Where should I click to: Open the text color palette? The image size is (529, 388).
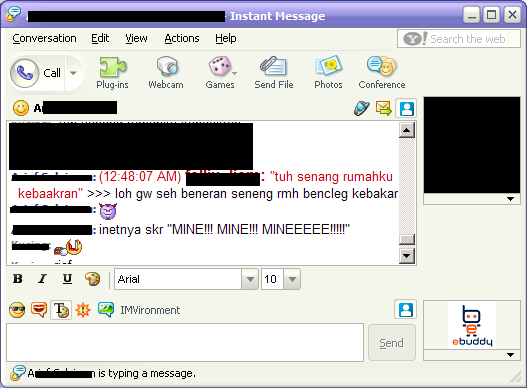click(x=92, y=279)
